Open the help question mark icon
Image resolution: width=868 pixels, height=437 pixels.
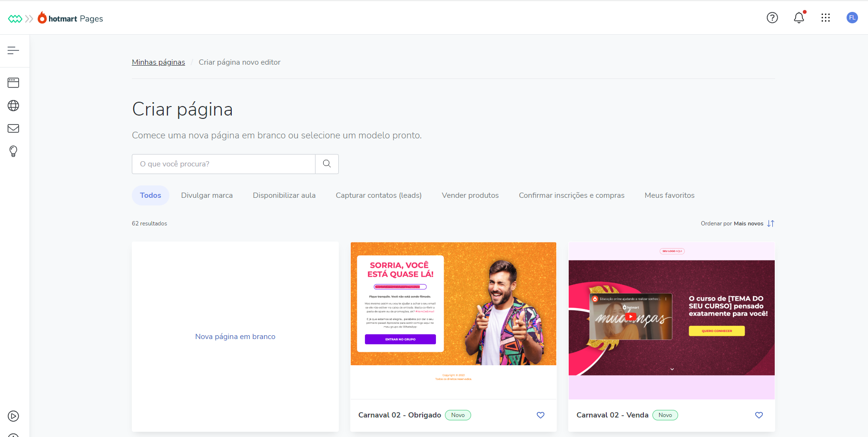click(772, 18)
